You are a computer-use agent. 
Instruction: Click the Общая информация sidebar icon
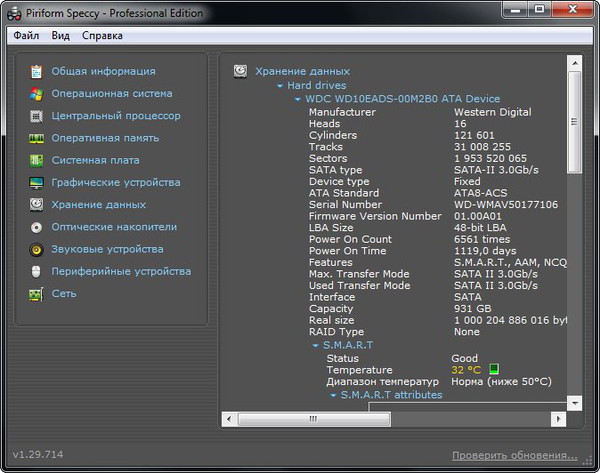tap(36, 71)
